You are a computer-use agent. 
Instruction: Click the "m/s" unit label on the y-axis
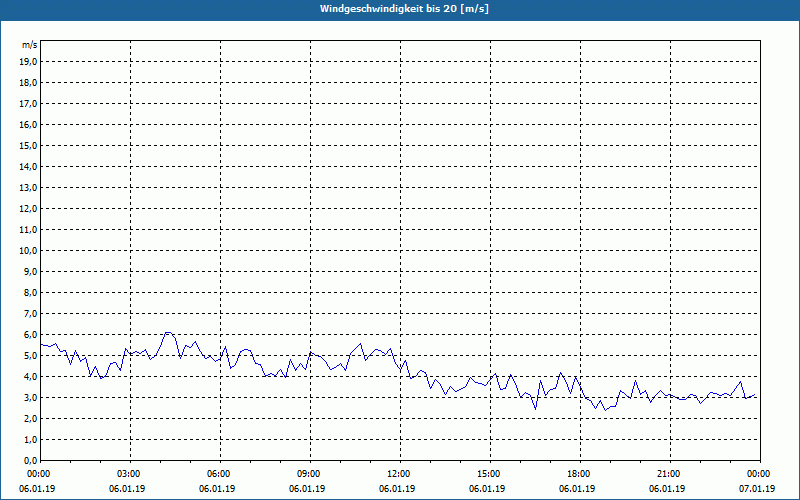30,45
